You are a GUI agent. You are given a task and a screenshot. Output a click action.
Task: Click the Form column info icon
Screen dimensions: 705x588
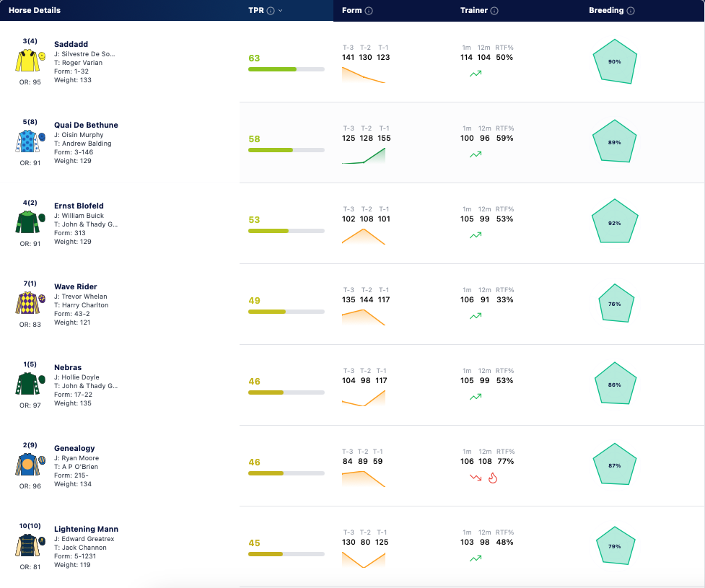369,11
